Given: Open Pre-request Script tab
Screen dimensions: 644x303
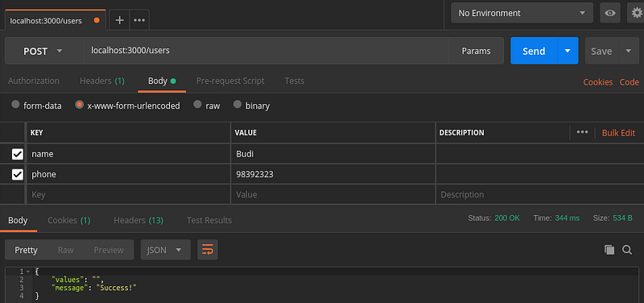Looking at the screenshot, I should (x=230, y=81).
